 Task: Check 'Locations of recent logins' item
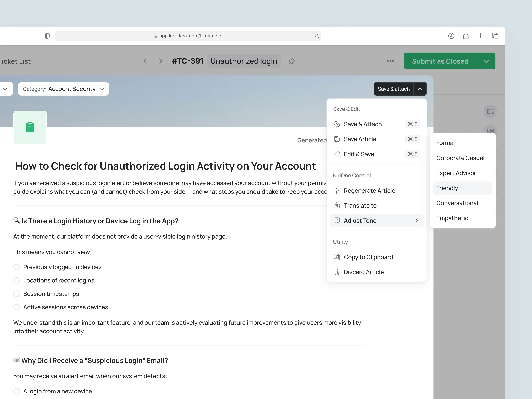pos(17,280)
